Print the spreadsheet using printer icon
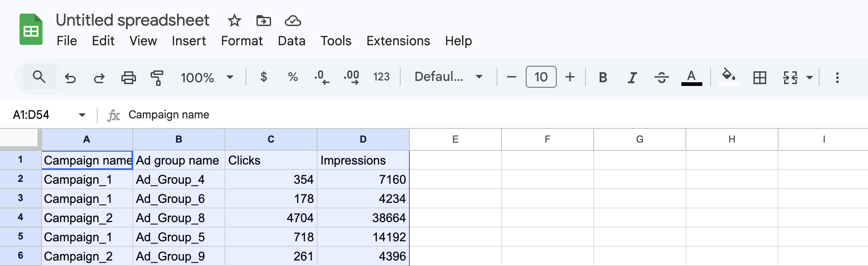 pos(128,78)
